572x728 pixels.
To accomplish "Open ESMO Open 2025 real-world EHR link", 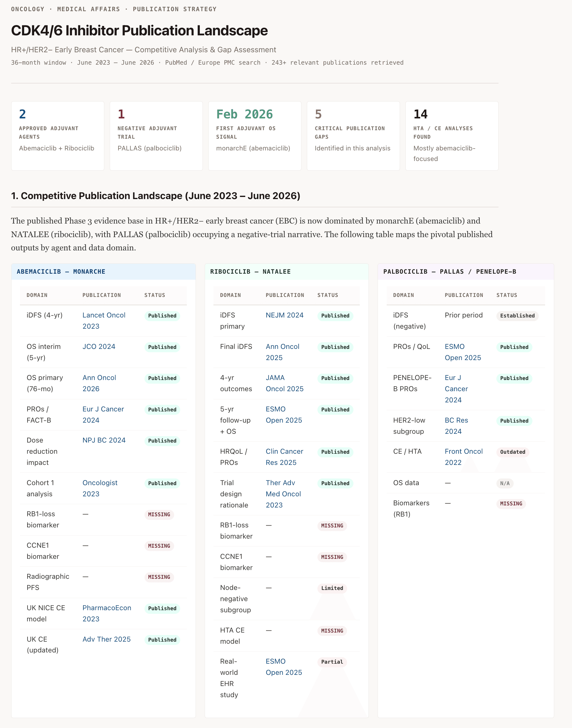I will pyautogui.click(x=284, y=667).
